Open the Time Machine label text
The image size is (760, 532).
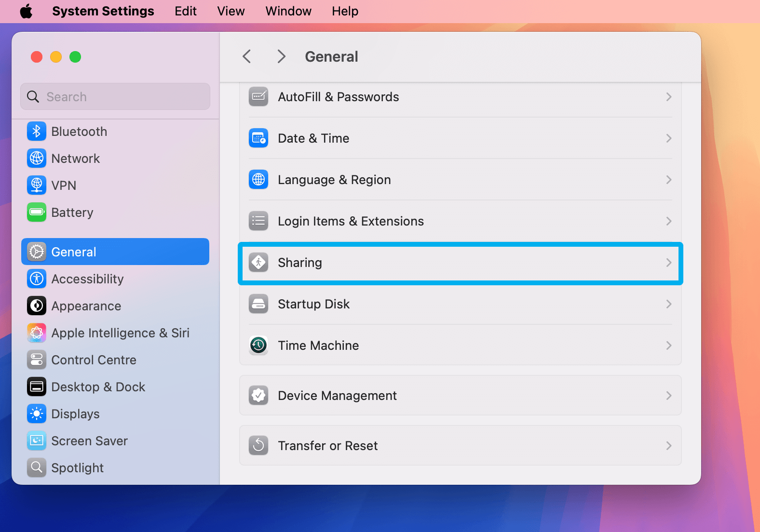click(318, 346)
